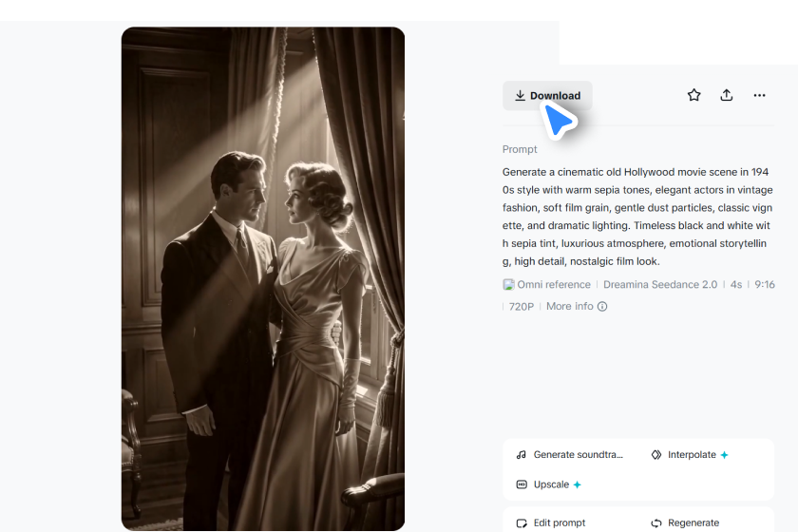This screenshot has width=798, height=532.
Task: Select the 4s duration value
Action: (736, 285)
